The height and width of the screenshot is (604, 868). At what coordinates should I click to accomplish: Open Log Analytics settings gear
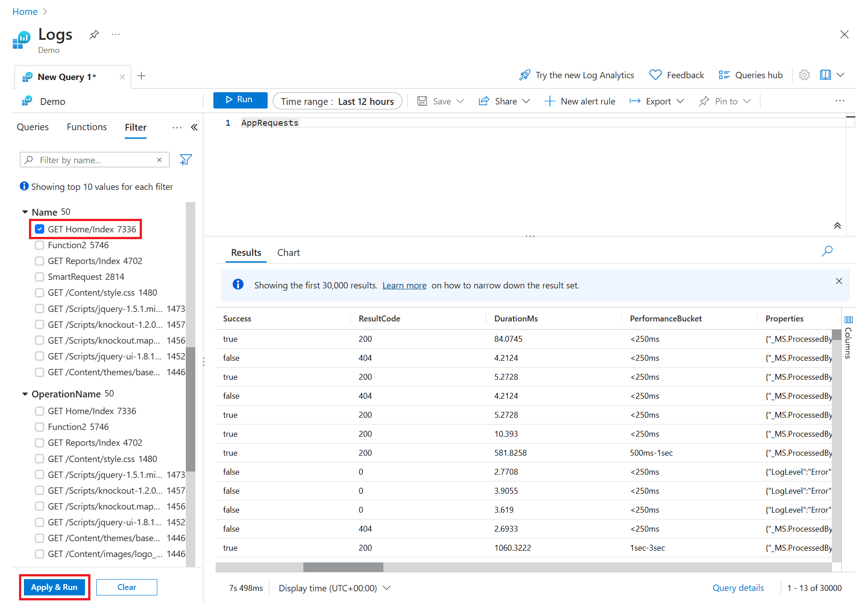point(804,75)
